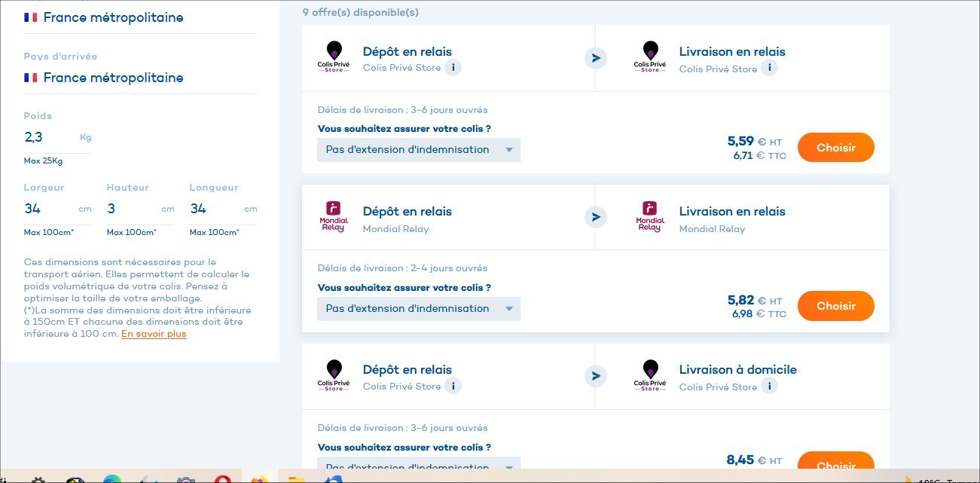Click the "6,98 € TTC" price

759,313
